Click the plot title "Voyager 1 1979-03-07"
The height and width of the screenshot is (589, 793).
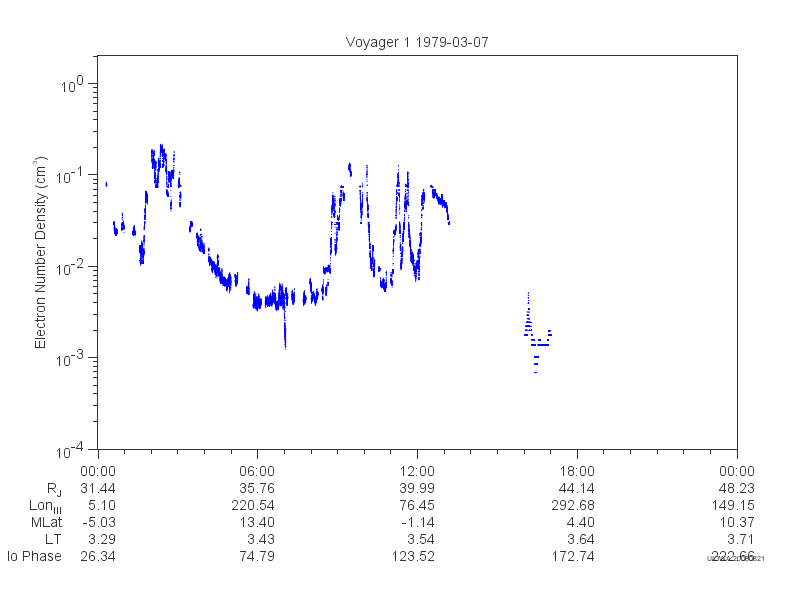(x=417, y=42)
